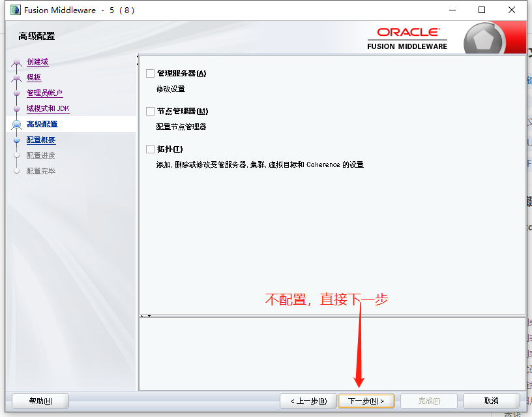
Task: Click the disabled 完成(F) button
Action: coord(429,401)
